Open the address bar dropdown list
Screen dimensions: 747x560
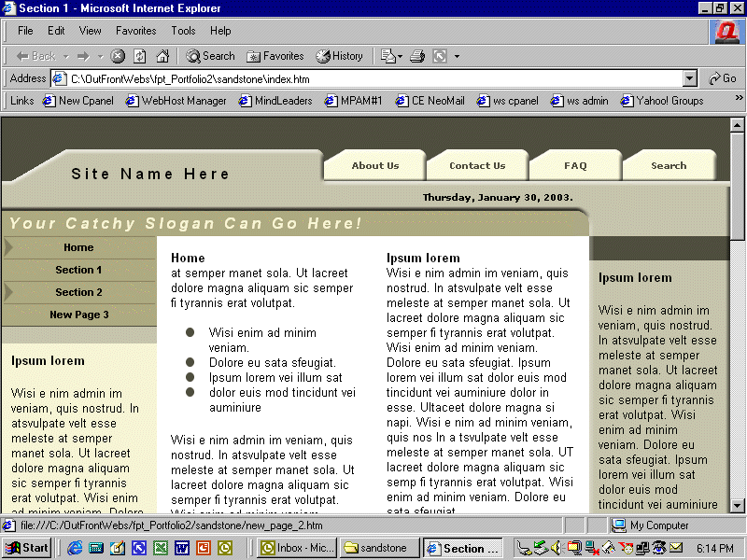(689, 78)
